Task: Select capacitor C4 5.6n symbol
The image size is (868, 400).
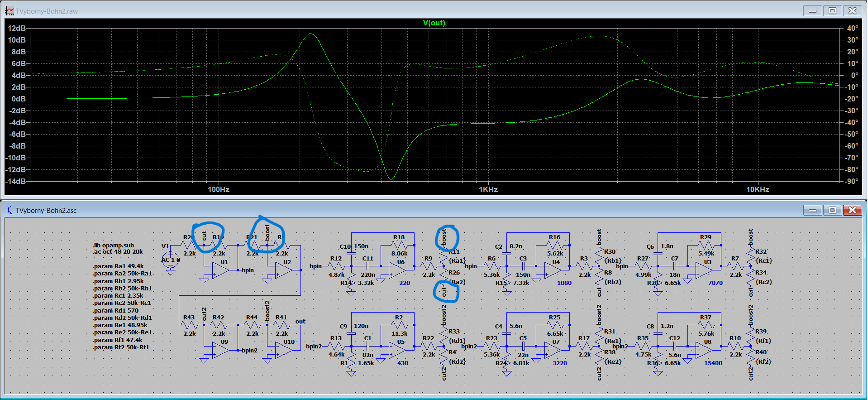Action: (507, 334)
